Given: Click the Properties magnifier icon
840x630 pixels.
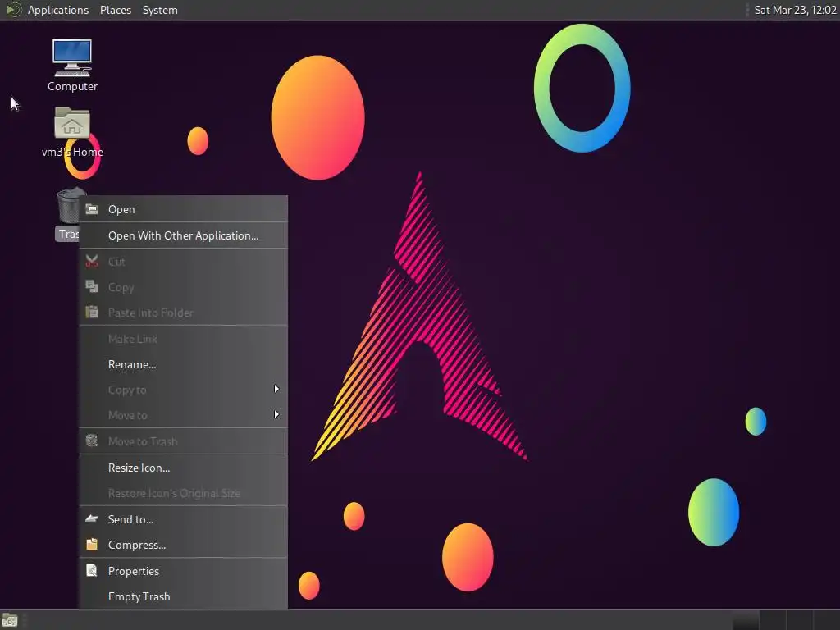Looking at the screenshot, I should 92,571.
